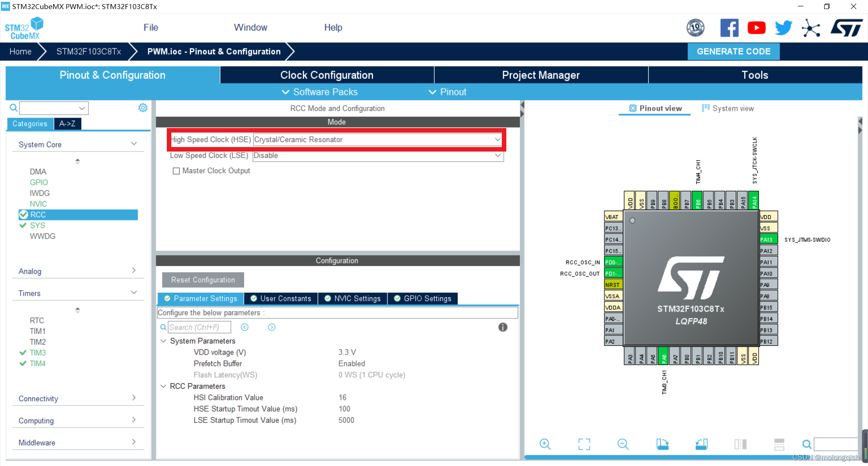Click the PB6 TIM4_CH1 pin on chip
Screen dimensions: 868x466
(x=698, y=200)
